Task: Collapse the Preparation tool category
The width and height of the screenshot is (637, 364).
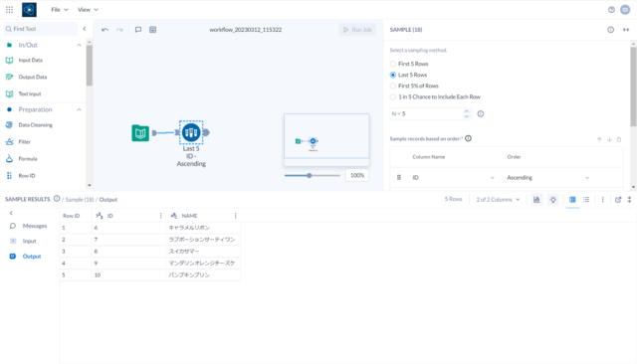Action: click(79, 109)
